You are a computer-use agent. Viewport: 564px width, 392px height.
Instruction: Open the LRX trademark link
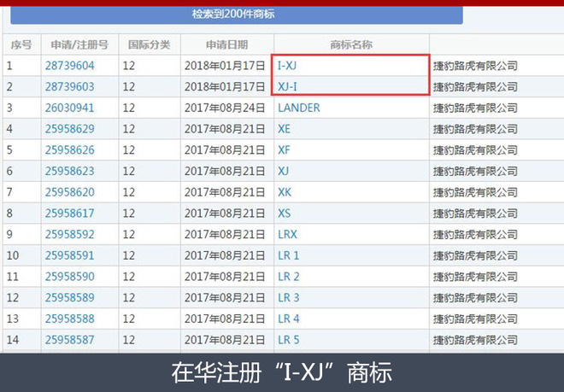(288, 234)
